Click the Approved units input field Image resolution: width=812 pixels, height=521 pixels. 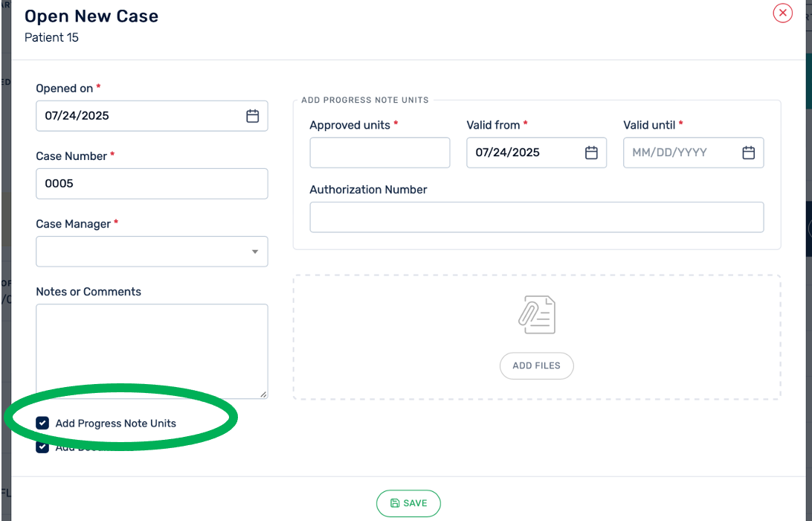(x=379, y=153)
